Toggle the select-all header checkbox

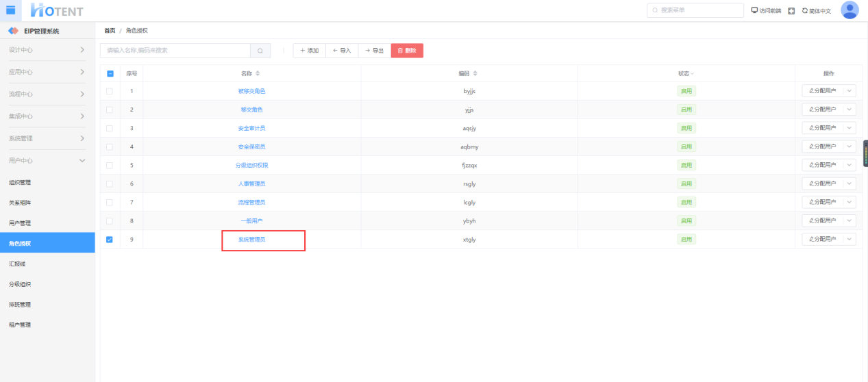point(110,73)
